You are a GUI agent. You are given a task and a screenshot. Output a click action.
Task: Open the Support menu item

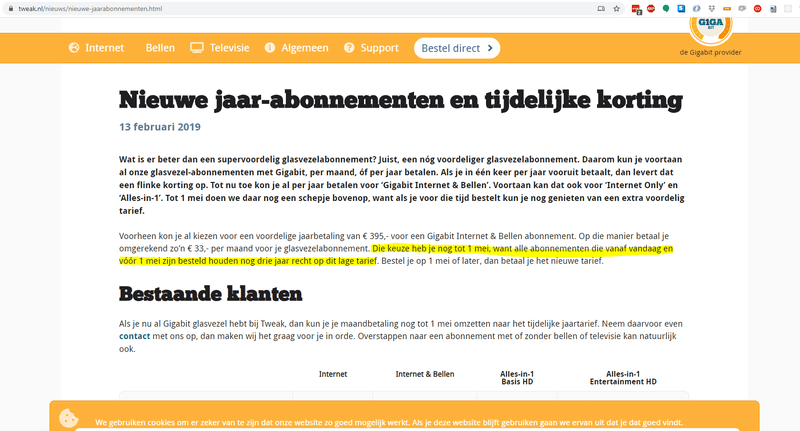(x=380, y=48)
